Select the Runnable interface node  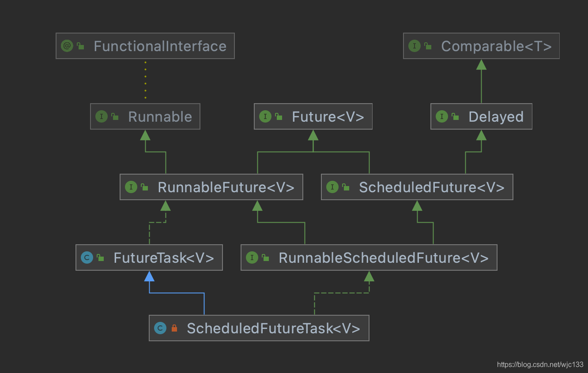click(x=145, y=116)
